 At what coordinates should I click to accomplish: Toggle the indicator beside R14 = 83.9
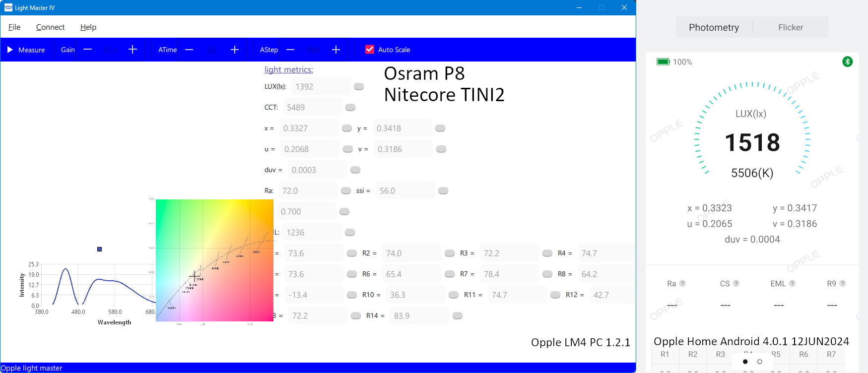pyautogui.click(x=458, y=315)
